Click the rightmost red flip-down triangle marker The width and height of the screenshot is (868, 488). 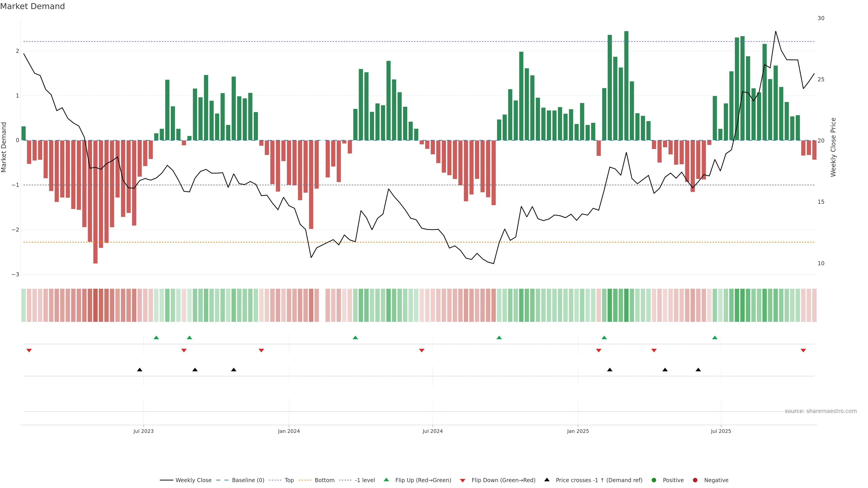tap(803, 351)
